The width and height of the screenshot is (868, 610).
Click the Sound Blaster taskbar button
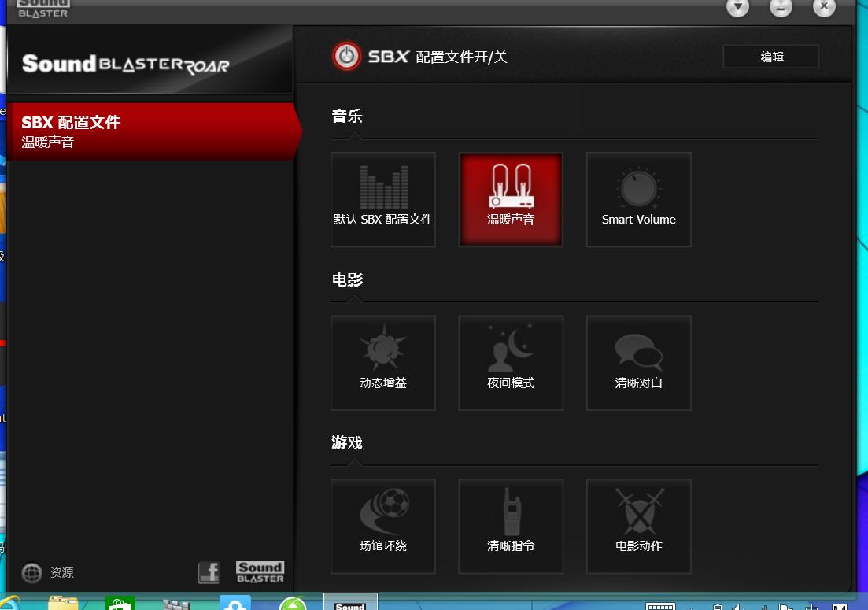coord(350,602)
